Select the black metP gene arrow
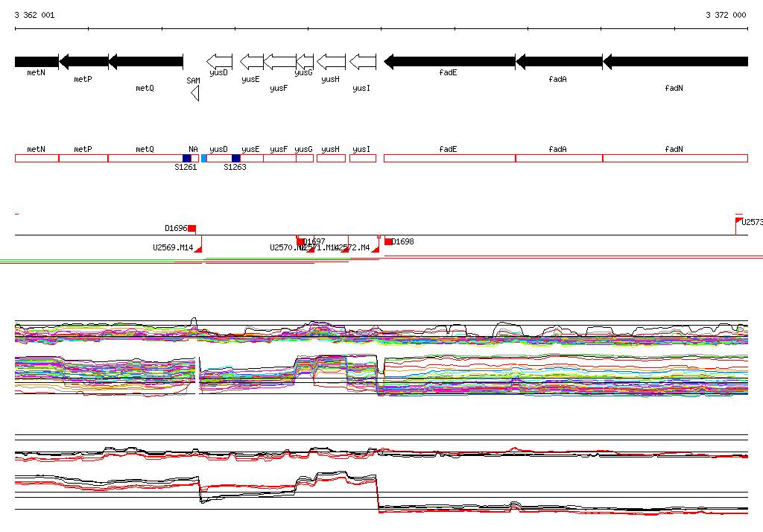The width and height of the screenshot is (763, 532). pos(83,61)
